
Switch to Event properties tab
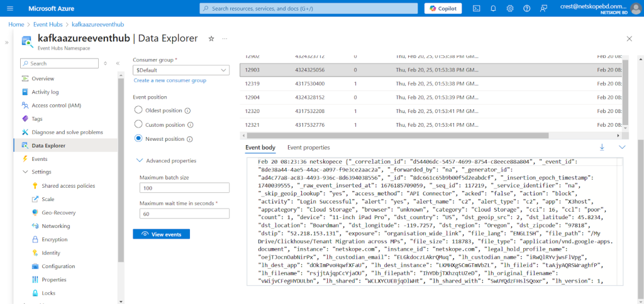308,147
